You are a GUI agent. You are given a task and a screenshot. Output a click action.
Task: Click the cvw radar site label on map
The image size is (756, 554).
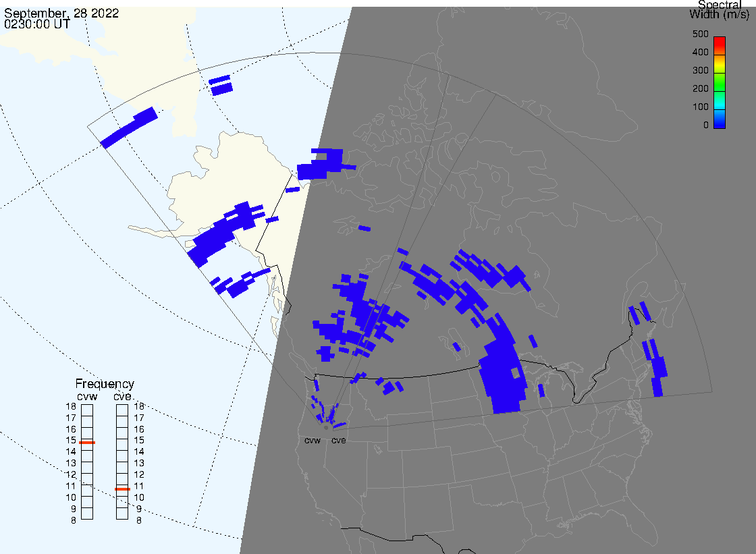coord(313,440)
